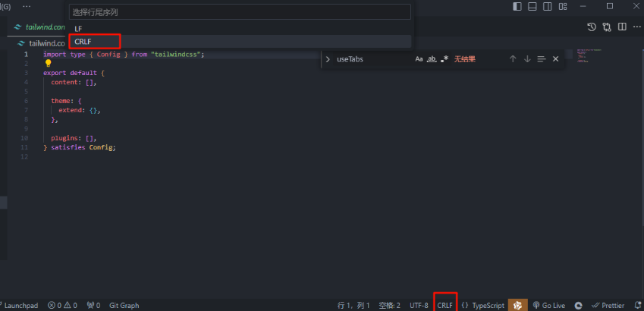
Task: Start Go Live server
Action: (x=548, y=305)
